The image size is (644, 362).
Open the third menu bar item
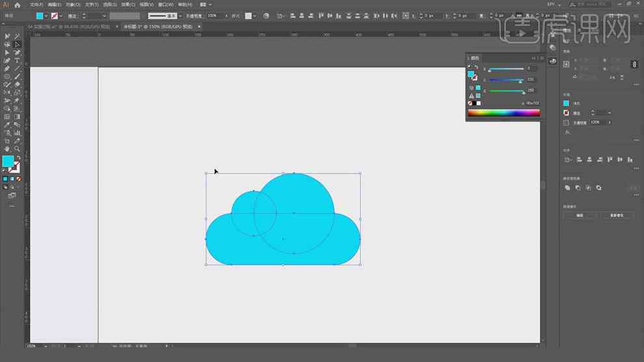tap(73, 5)
